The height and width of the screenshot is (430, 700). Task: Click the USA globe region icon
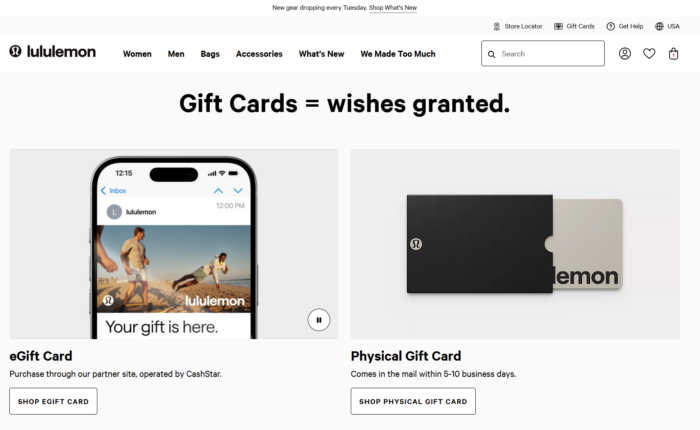click(659, 26)
